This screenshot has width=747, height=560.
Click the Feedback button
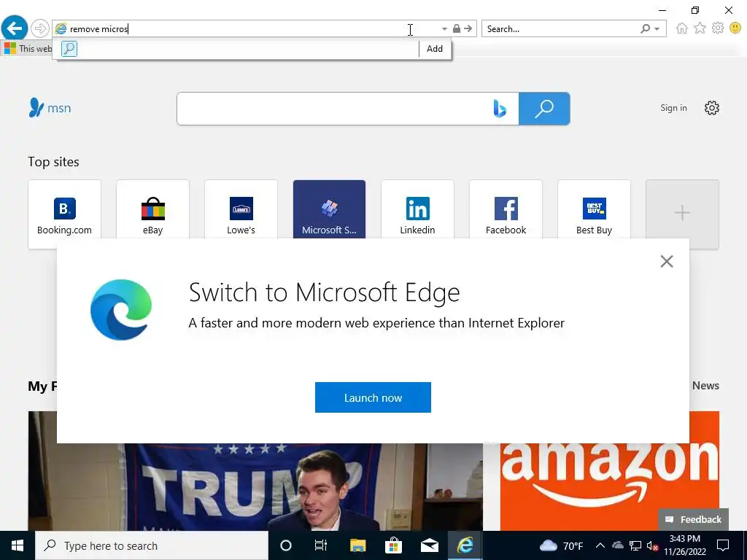click(x=694, y=519)
